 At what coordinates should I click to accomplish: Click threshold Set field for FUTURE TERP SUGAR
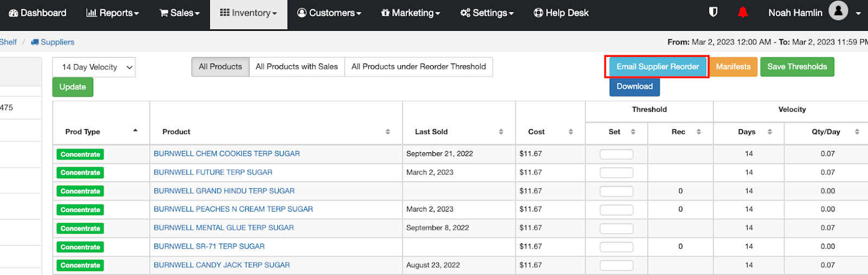click(616, 172)
